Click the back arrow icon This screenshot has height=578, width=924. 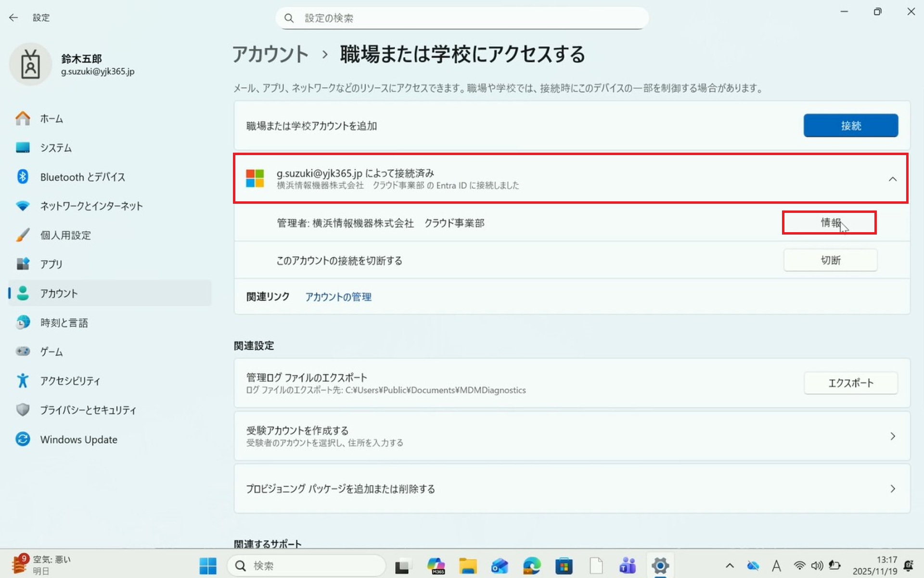point(13,18)
